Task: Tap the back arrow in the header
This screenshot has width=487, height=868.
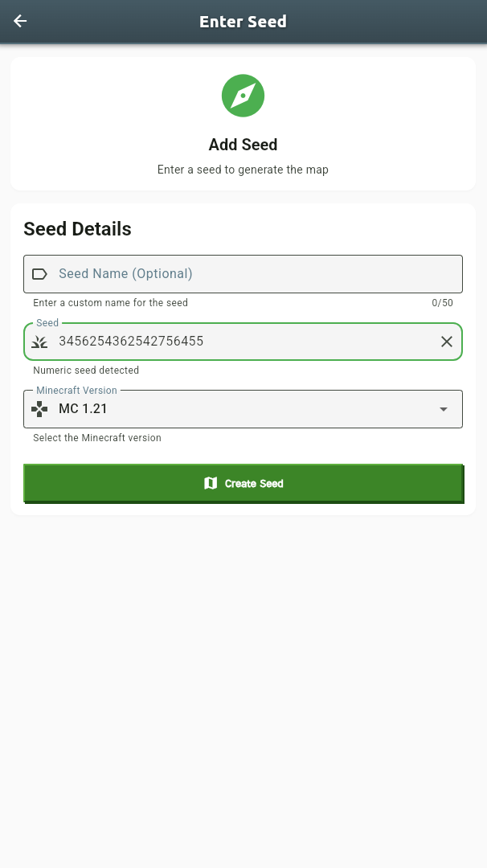Action: [19, 22]
